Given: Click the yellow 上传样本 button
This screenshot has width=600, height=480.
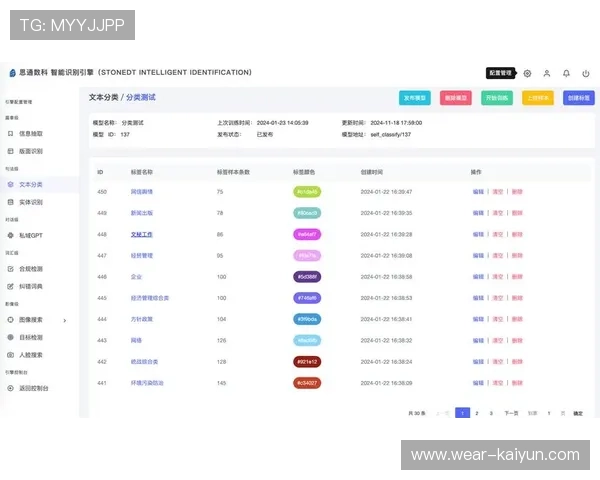Looking at the screenshot, I should pos(537,98).
